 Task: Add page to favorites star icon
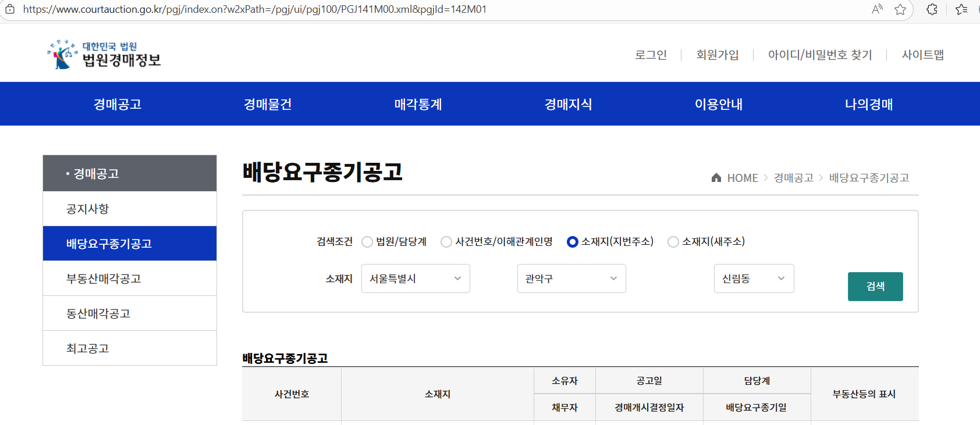900,9
